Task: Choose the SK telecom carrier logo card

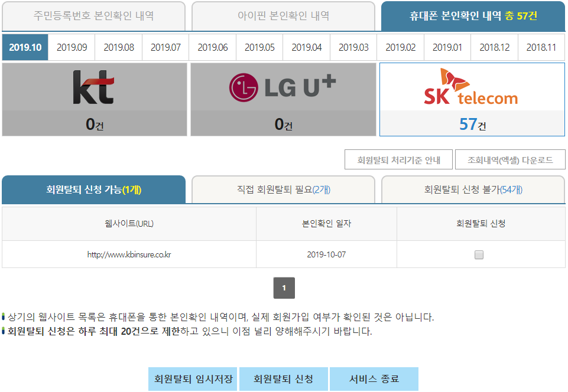Action: coord(472,100)
